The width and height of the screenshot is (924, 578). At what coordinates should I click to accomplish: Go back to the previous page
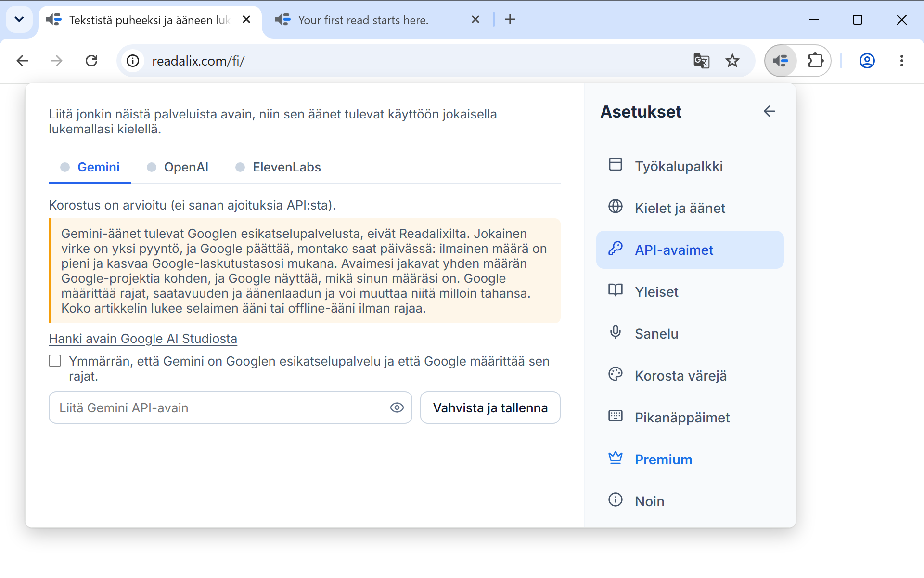click(22, 61)
